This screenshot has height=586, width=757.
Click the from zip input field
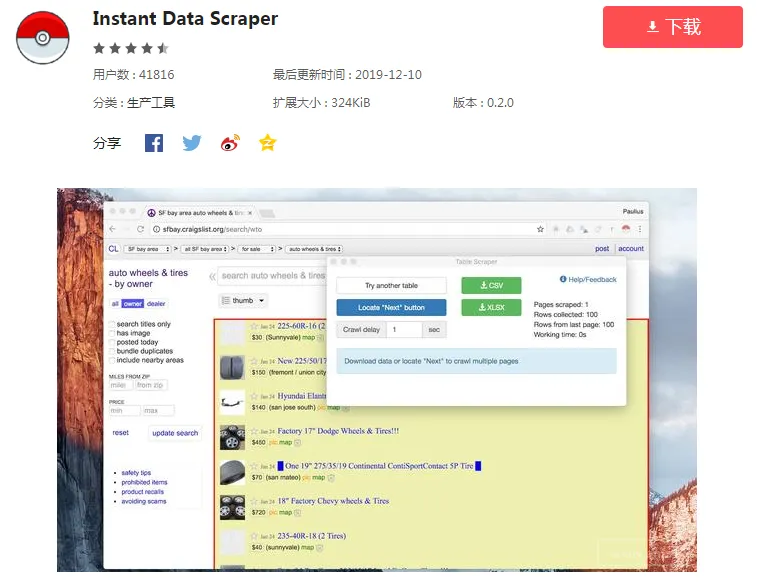click(152, 385)
